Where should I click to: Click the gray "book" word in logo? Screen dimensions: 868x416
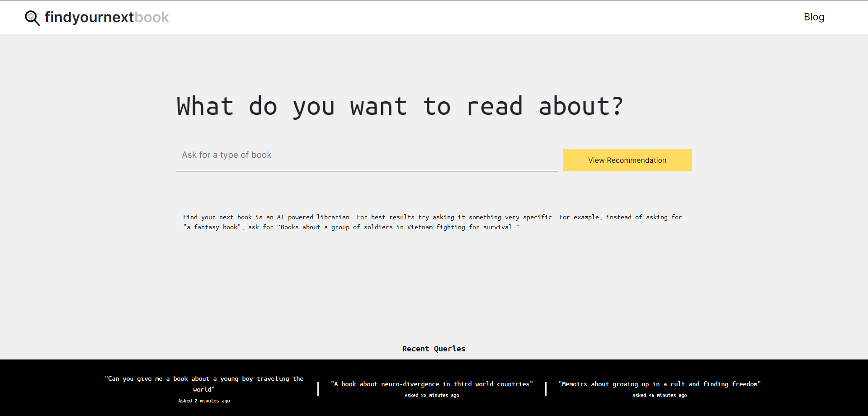[x=152, y=17]
